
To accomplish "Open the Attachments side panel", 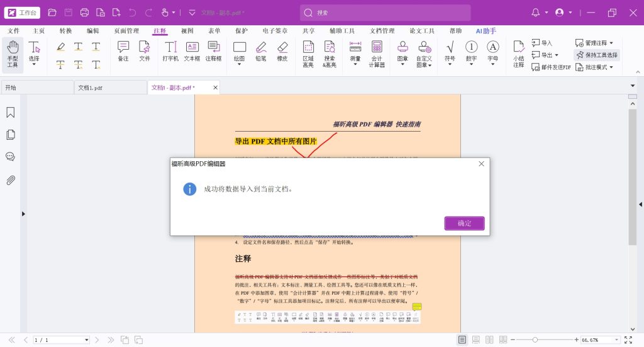I will (x=11, y=180).
